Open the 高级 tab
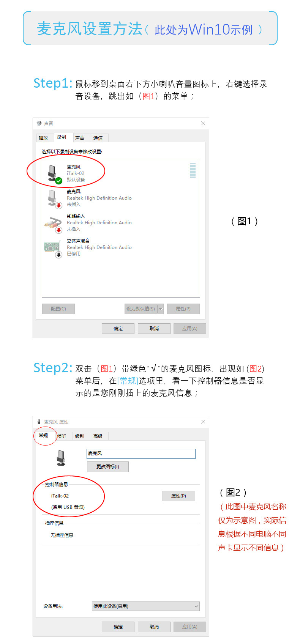Viewport: 300px width, 644px height. pyautogui.click(x=98, y=436)
